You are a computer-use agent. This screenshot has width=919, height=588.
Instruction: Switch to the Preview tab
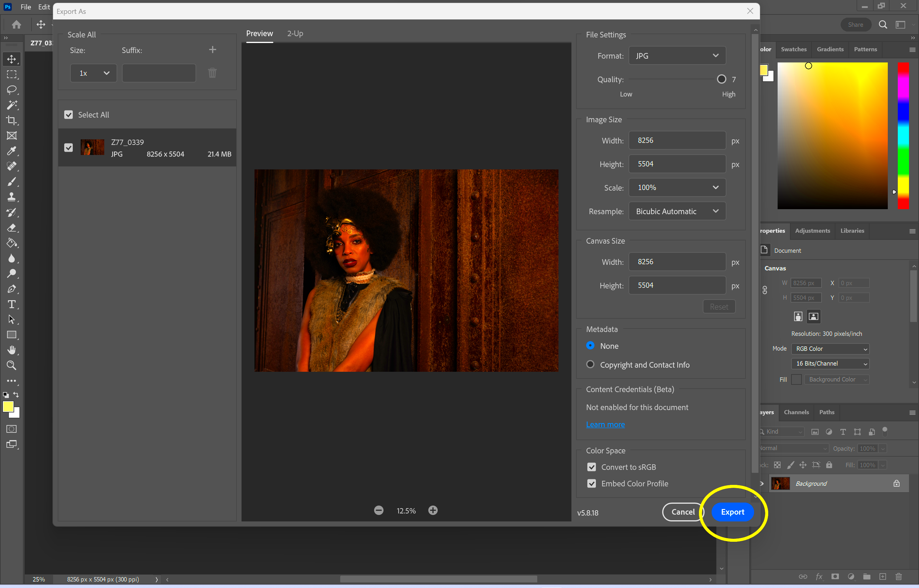point(260,33)
